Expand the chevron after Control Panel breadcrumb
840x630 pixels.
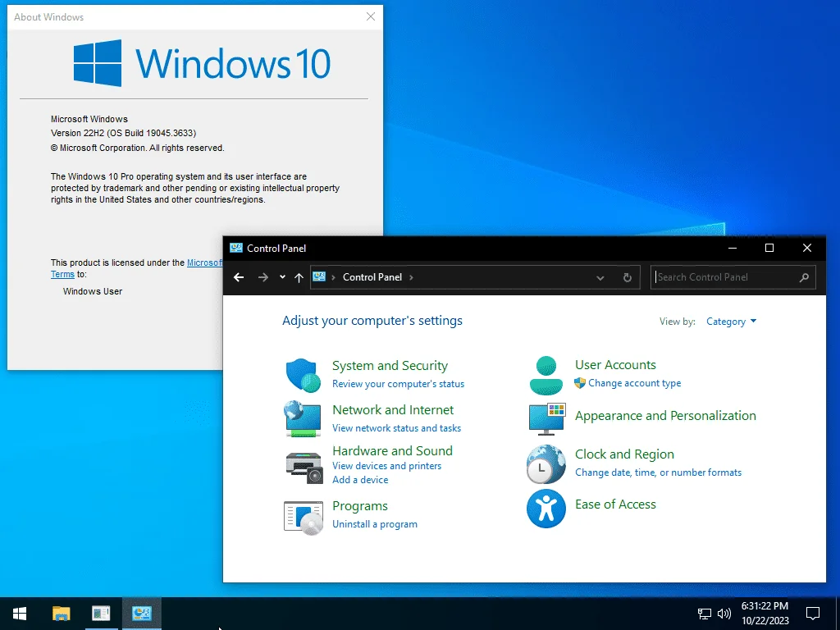pyautogui.click(x=412, y=277)
